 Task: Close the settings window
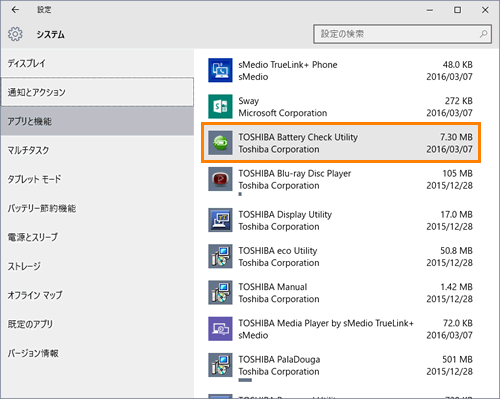[485, 10]
